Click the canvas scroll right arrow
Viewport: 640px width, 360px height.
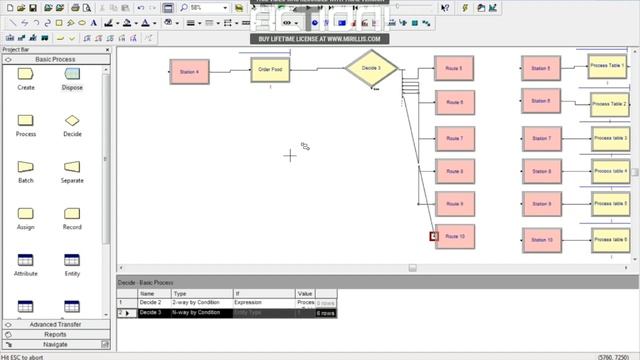point(626,268)
